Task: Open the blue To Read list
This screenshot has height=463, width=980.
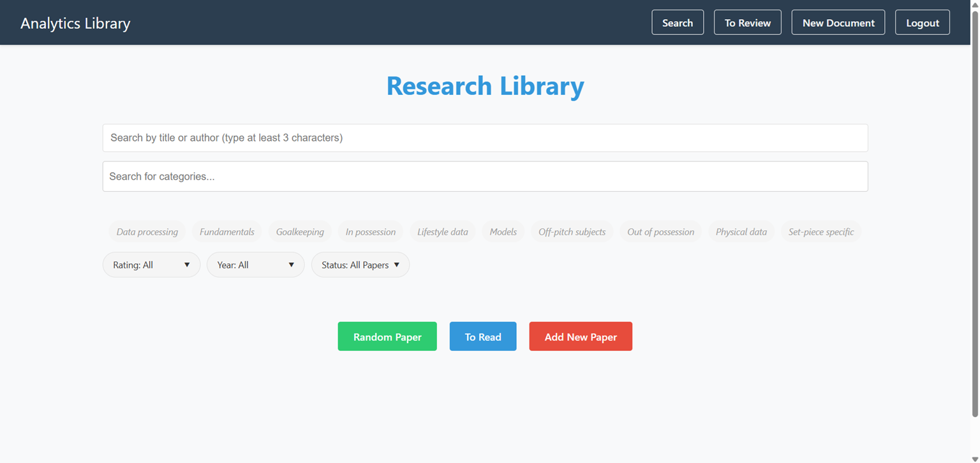Action: point(483,337)
